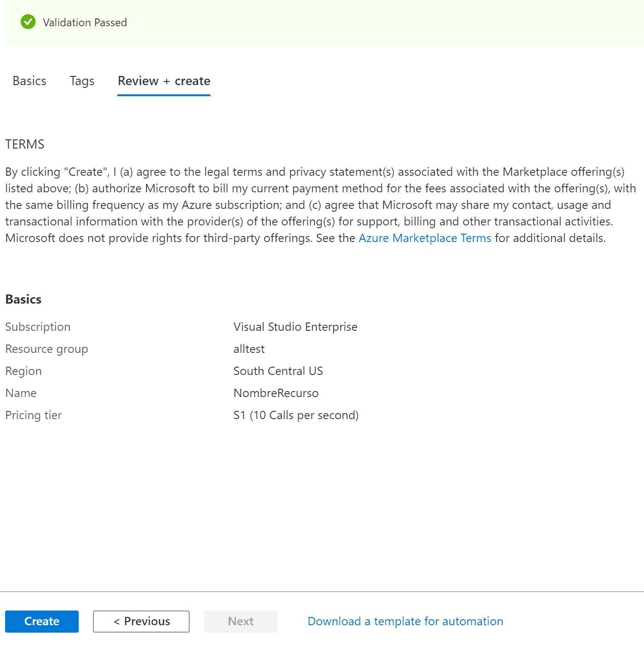Click the Pricing tier label
Screen dimensions: 644x645
coord(33,415)
